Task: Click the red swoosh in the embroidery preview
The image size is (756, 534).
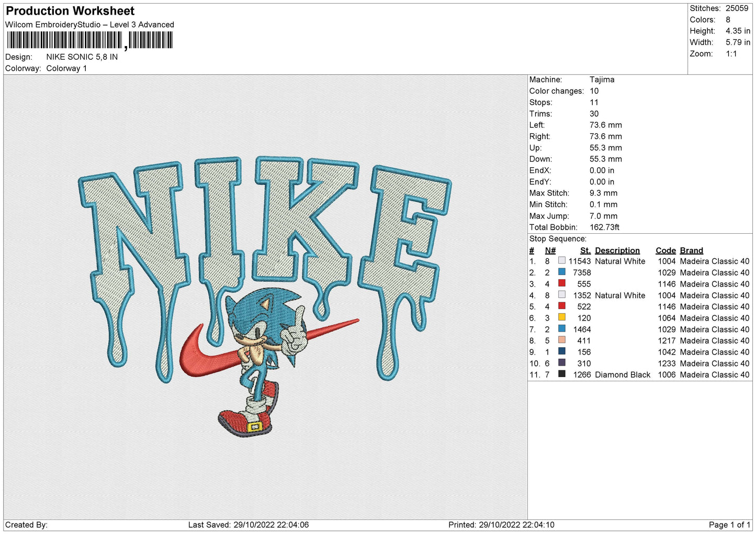Action: [204, 356]
